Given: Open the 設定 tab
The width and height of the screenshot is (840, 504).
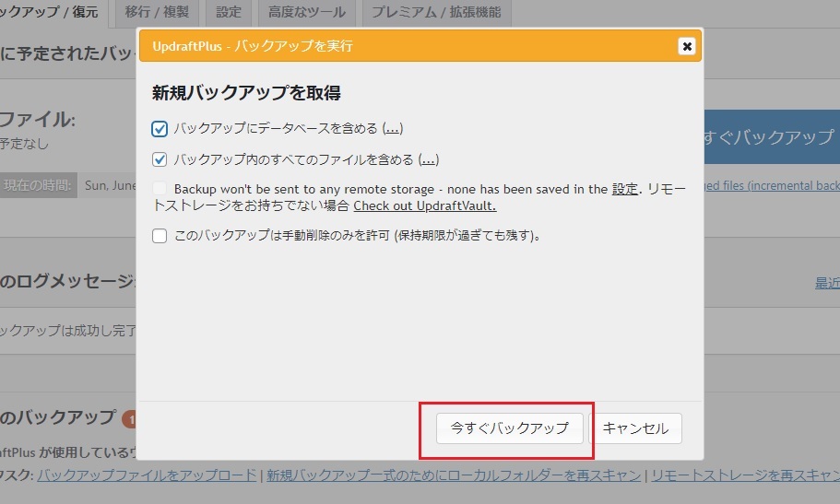Looking at the screenshot, I should tap(228, 13).
